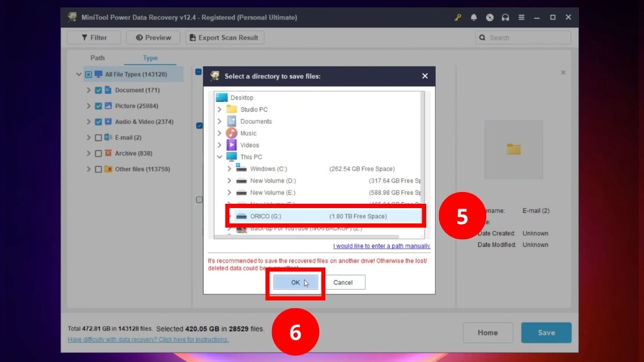Select the Documents folder icon
644x362 pixels.
coord(231,121)
